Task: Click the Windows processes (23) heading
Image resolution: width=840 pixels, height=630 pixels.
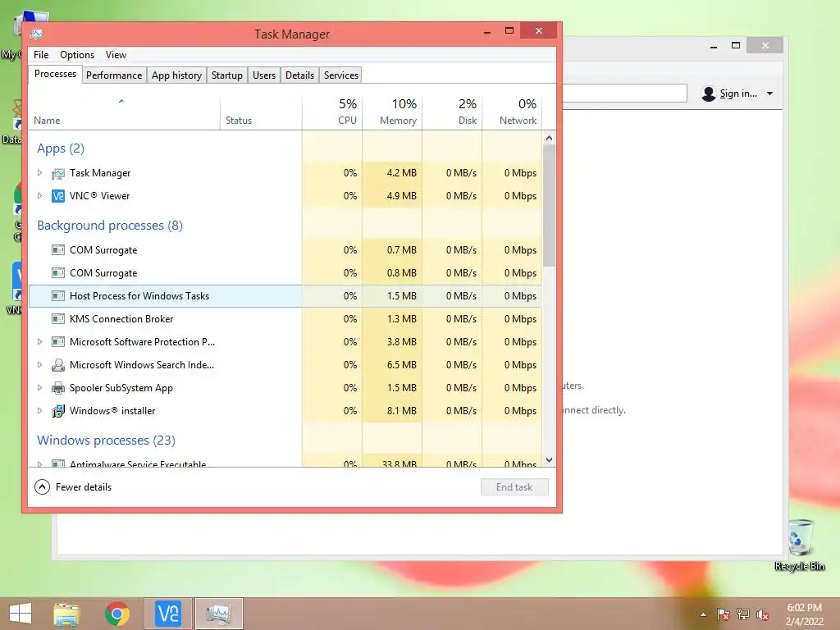Action: [106, 441]
